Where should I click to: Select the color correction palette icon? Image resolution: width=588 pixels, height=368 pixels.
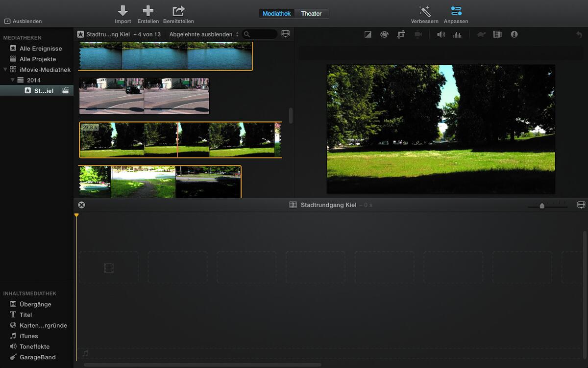click(x=385, y=34)
